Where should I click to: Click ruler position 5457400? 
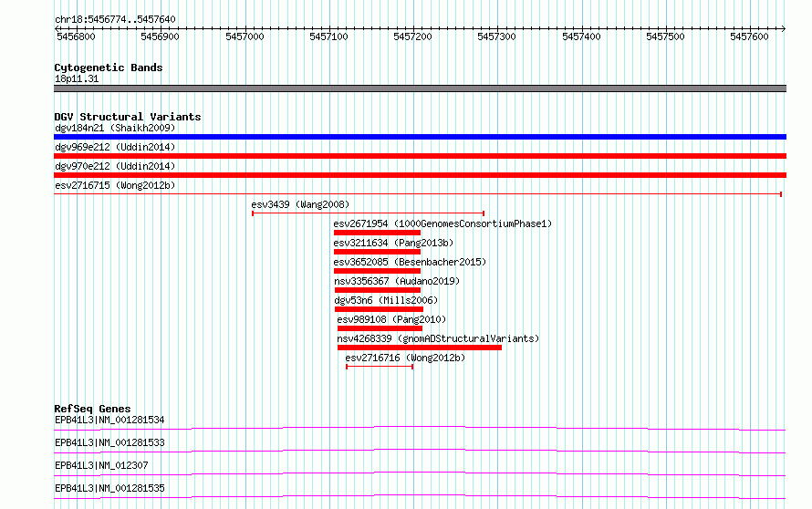pos(581,36)
